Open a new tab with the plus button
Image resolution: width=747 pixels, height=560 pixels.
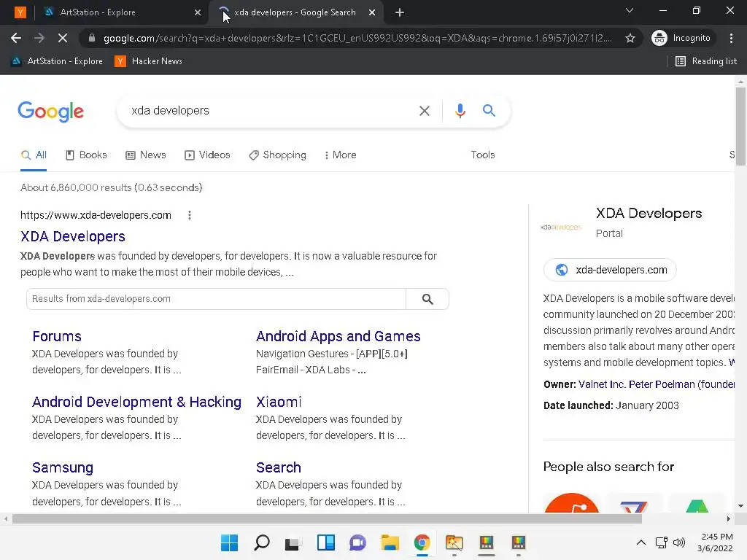400,12
